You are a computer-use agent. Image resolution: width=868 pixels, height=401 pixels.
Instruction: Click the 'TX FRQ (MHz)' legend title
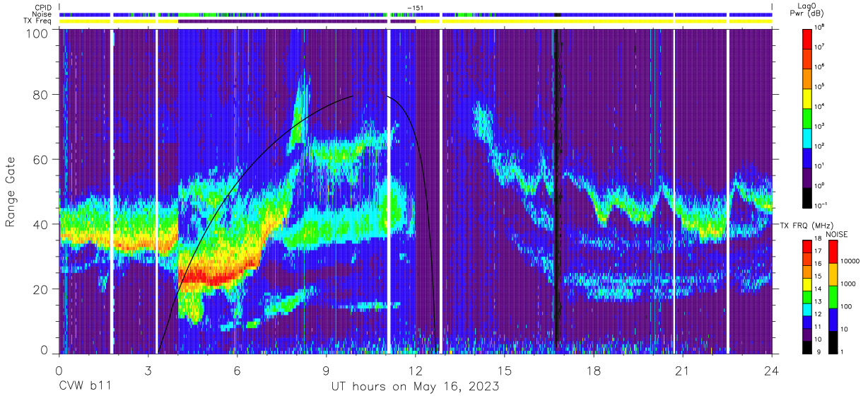807,225
